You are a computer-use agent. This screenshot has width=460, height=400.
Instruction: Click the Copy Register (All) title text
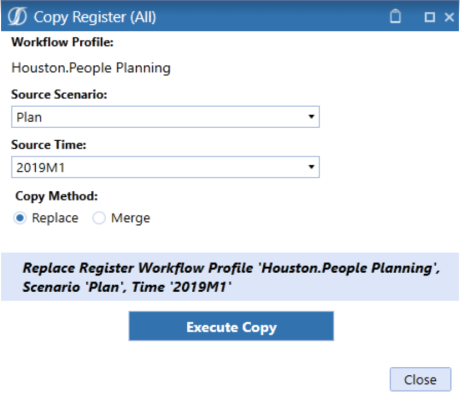[95, 17]
